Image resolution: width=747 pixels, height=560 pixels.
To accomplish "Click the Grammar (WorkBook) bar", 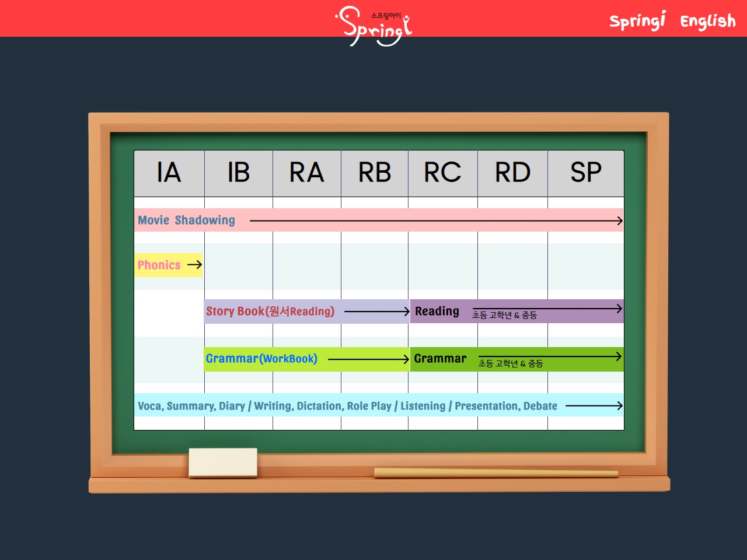I will tap(261, 359).
